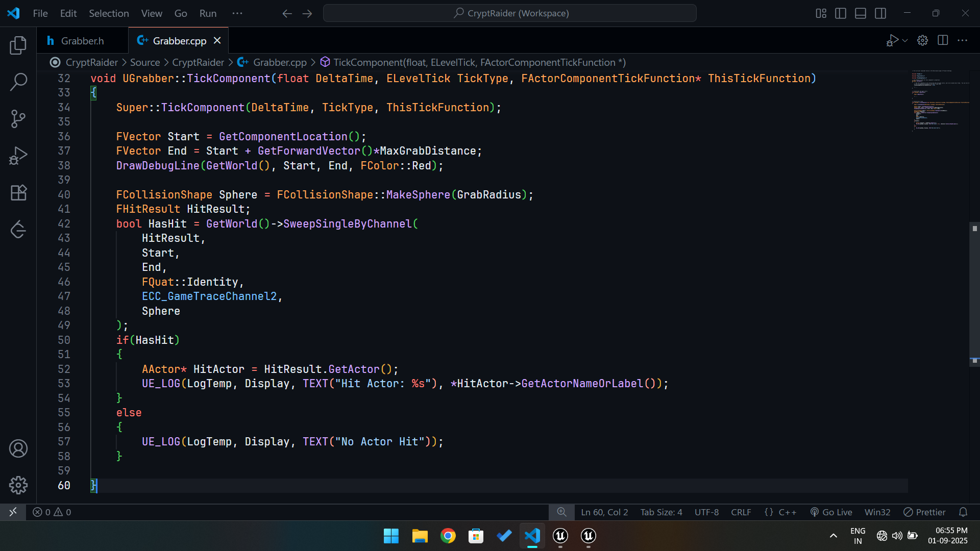Expand the Run dropdown arrow beside play button
The width and height of the screenshot is (980, 551).
tap(905, 40)
